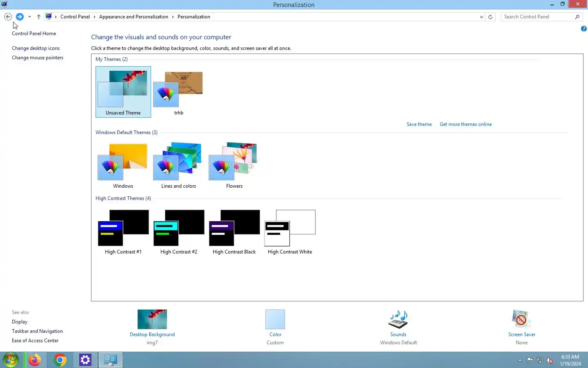Viewport: 588px width, 368px height.
Task: Open Action Center flag icon
Action: pyautogui.click(x=530, y=360)
